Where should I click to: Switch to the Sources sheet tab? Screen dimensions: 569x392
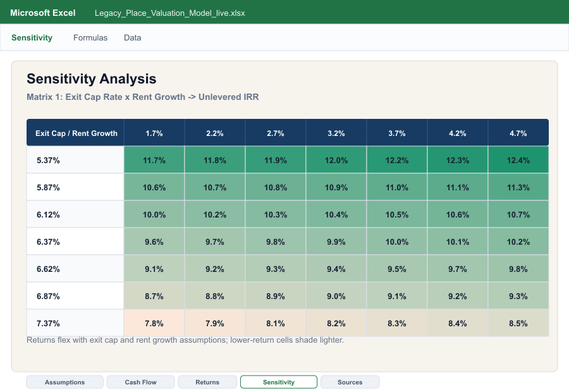[350, 382]
